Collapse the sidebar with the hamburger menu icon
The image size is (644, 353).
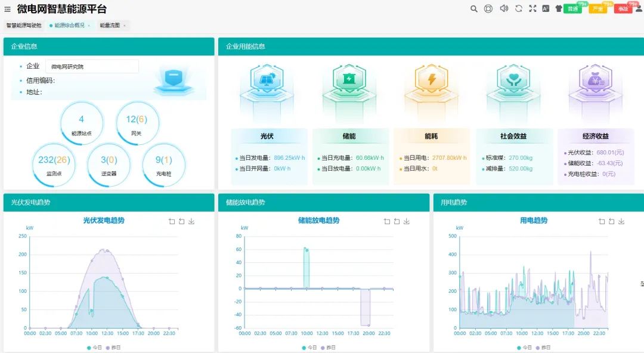tap(7, 10)
